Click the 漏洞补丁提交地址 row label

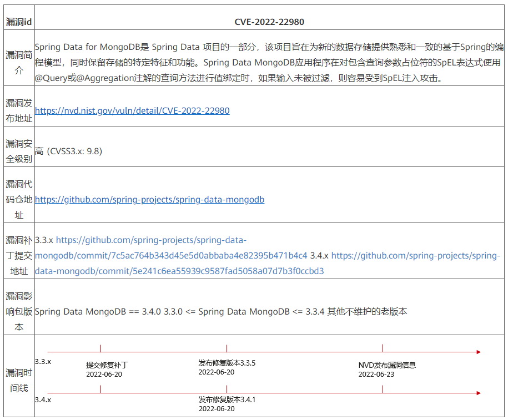tap(19, 256)
